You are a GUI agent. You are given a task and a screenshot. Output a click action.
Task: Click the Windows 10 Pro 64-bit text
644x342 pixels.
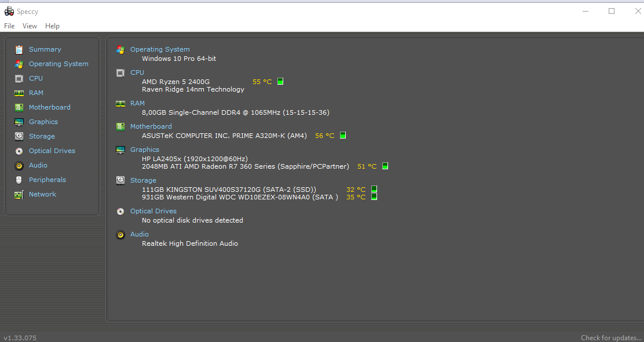coord(179,59)
